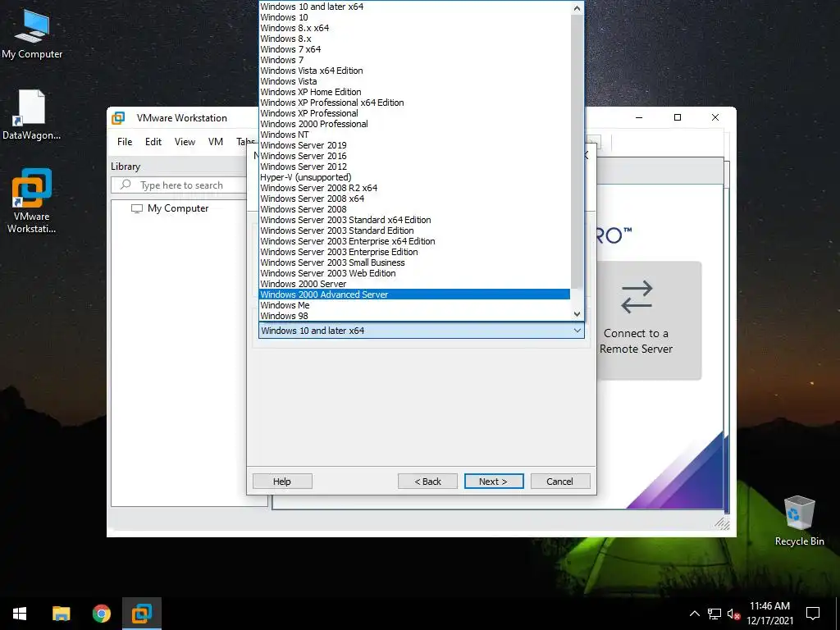Choose Windows 8.x option
This screenshot has width=840, height=630.
(x=414, y=39)
